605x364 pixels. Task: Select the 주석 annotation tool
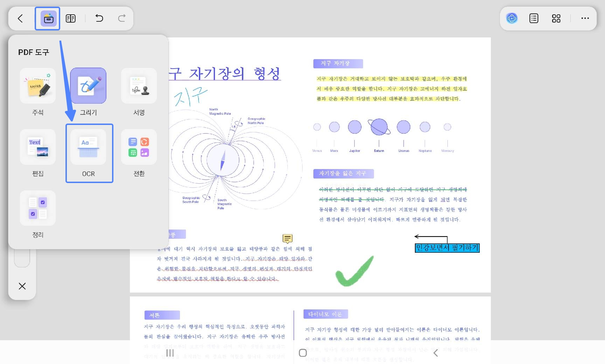tap(38, 92)
